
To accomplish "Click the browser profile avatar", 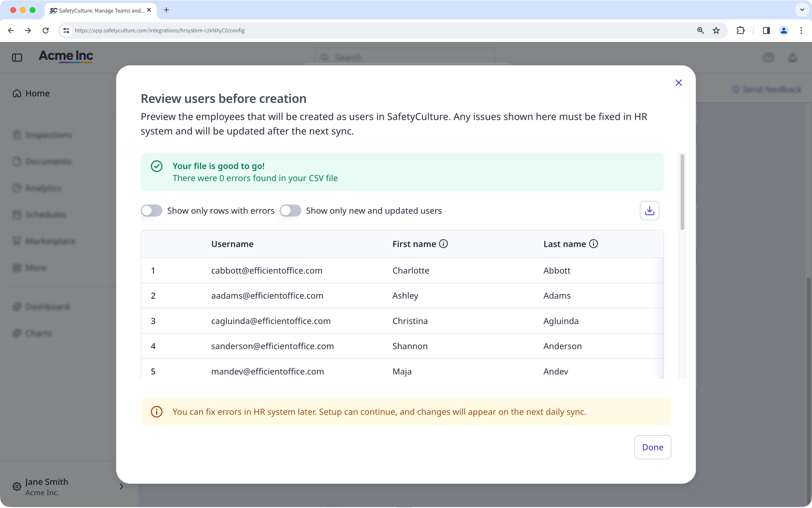I will pos(784,30).
